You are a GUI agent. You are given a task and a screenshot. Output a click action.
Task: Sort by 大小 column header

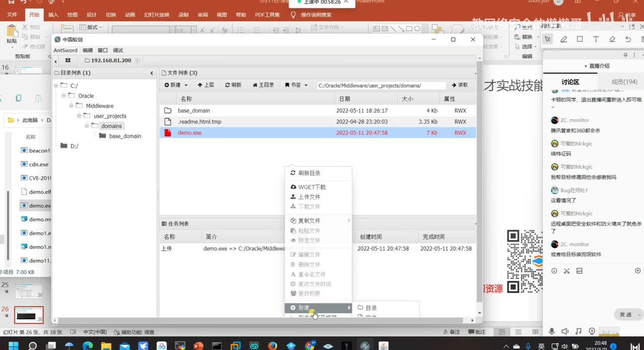pyautogui.click(x=408, y=99)
